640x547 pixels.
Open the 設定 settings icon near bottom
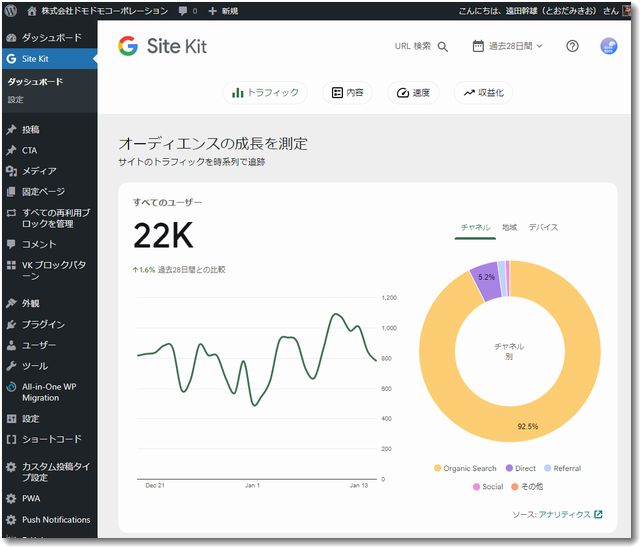(11, 418)
